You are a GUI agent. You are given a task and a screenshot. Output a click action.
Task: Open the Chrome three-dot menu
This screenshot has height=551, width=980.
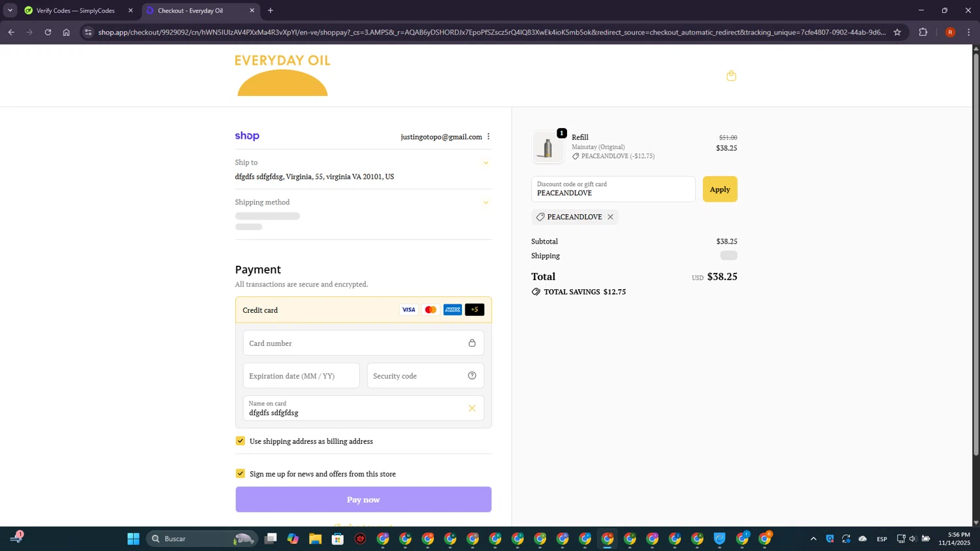point(969,32)
